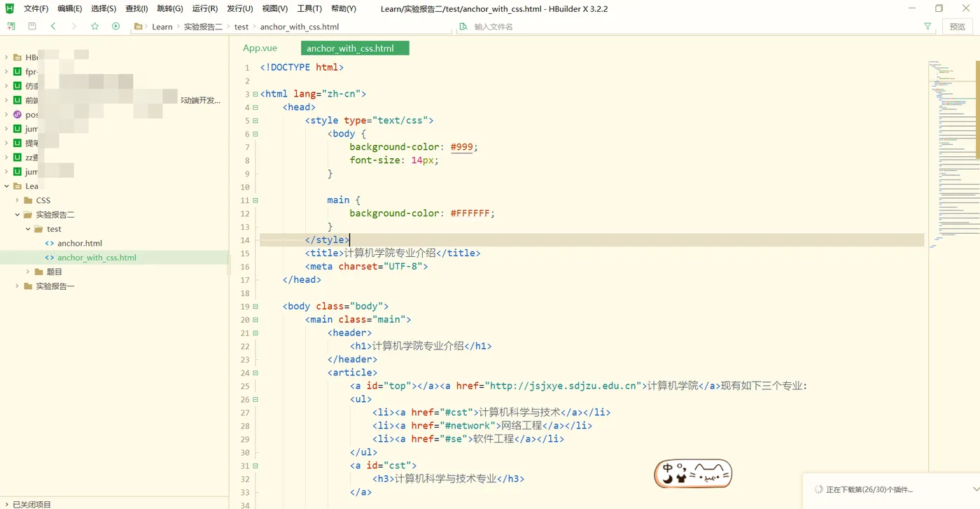Open the 运行(R) menu

tap(204, 8)
